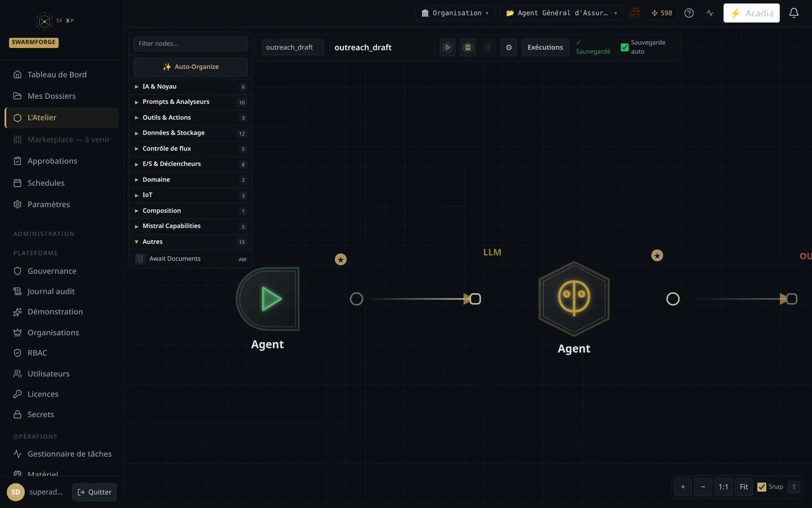The image size is (812, 508).
Task: Run the workflow with the green play icon
Action: (447, 48)
